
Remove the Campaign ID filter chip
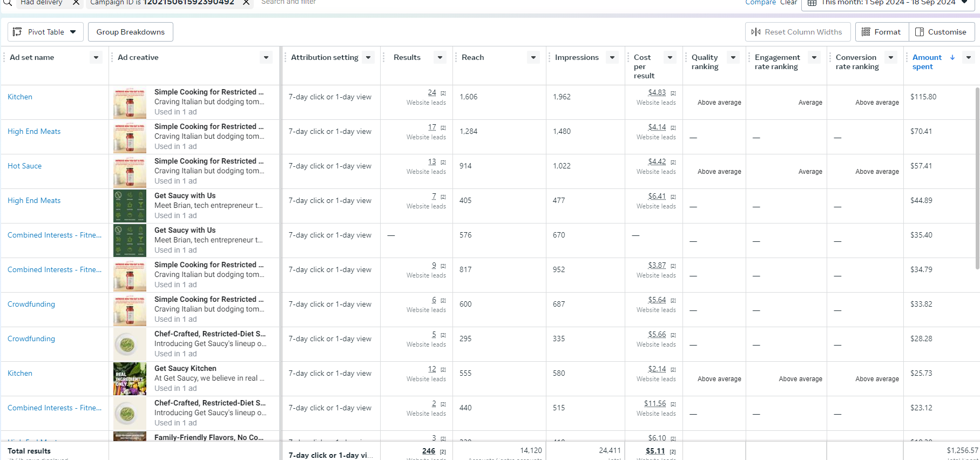[246, 3]
